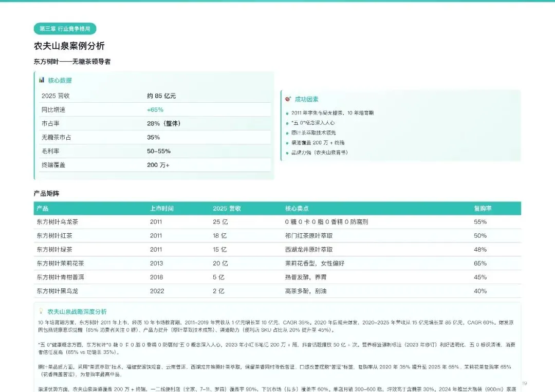The image size is (555, 392).
Task: Click the paragraph starting 10 年培育期方面
Action: 276,326
